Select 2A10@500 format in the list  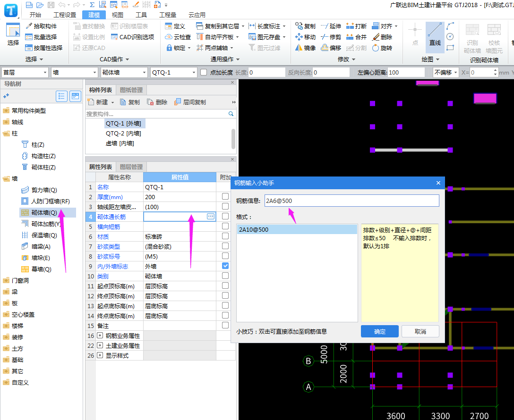297,229
